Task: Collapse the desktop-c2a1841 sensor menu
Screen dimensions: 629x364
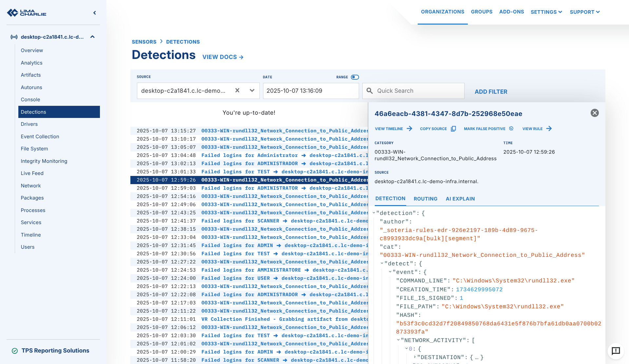Action: click(x=92, y=37)
